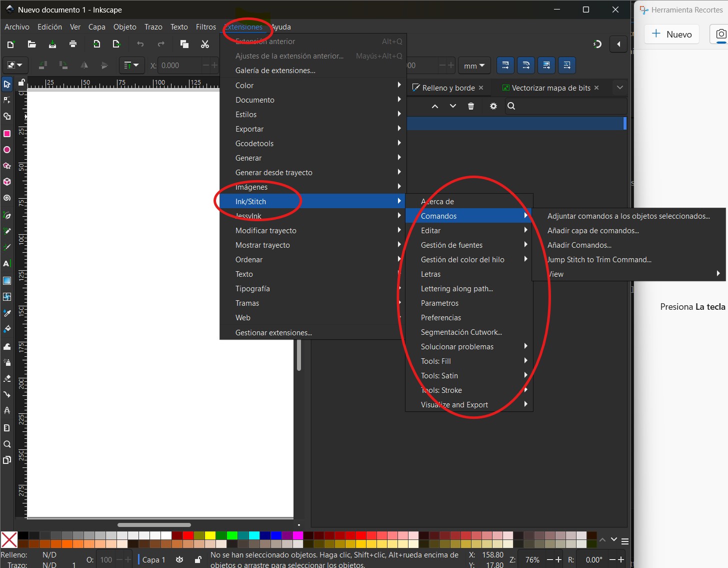Click the Export icon
The image size is (728, 568).
[x=116, y=44]
